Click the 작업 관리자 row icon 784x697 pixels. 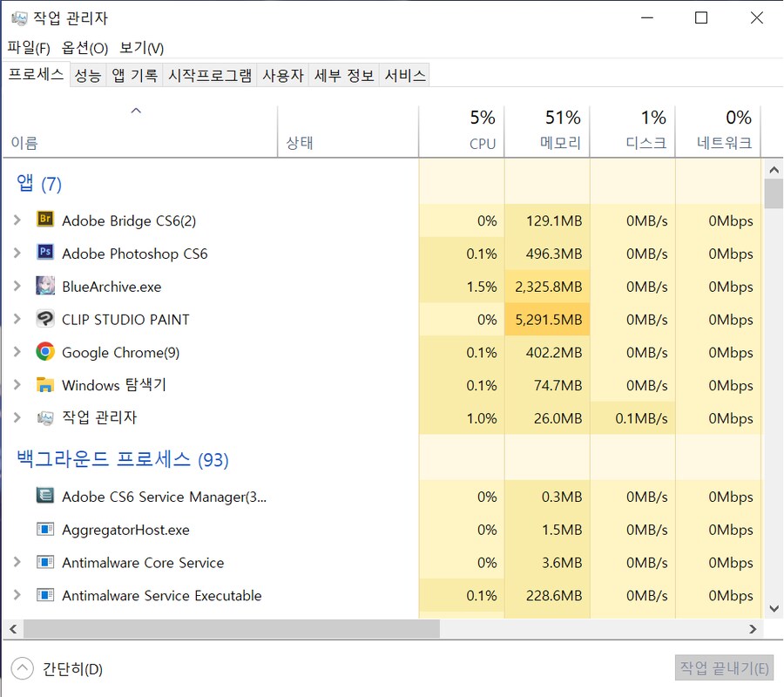click(45, 418)
